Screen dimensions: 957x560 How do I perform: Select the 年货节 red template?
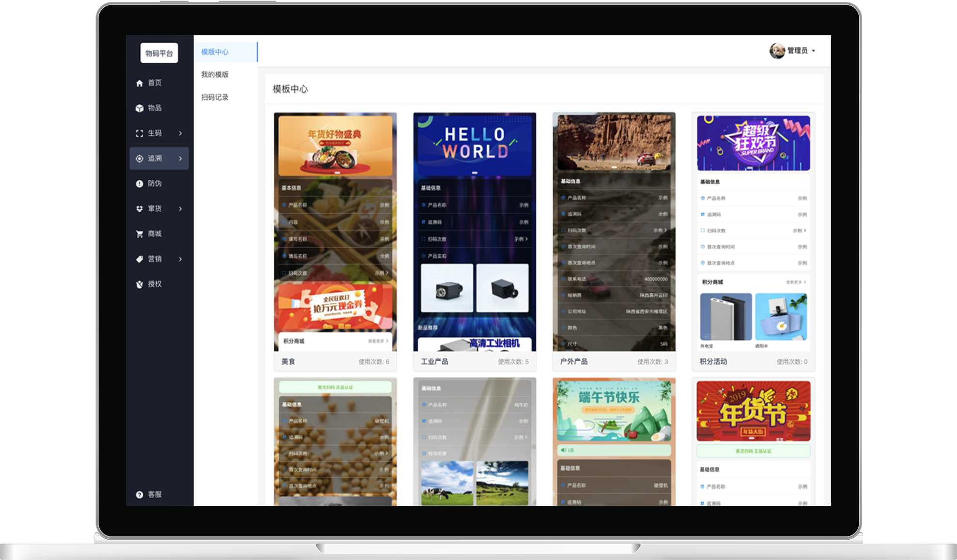[753, 442]
